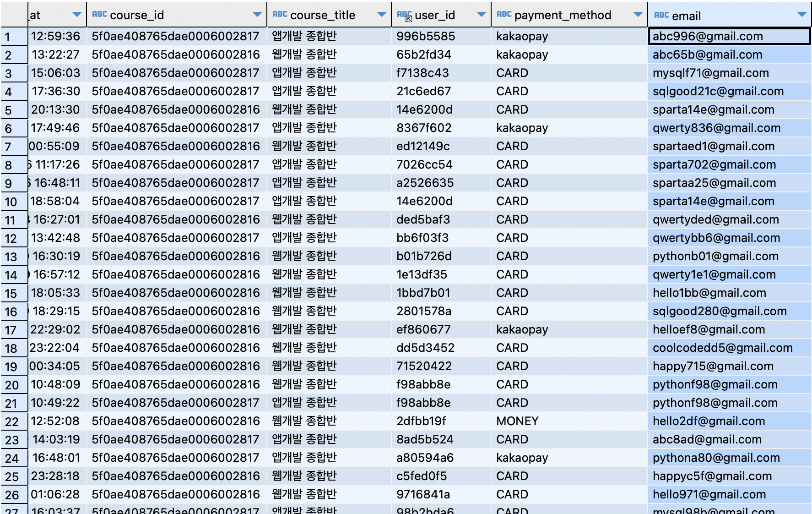Select row number 10 header
Image resolution: width=812 pixels, height=514 pixels.
14,202
